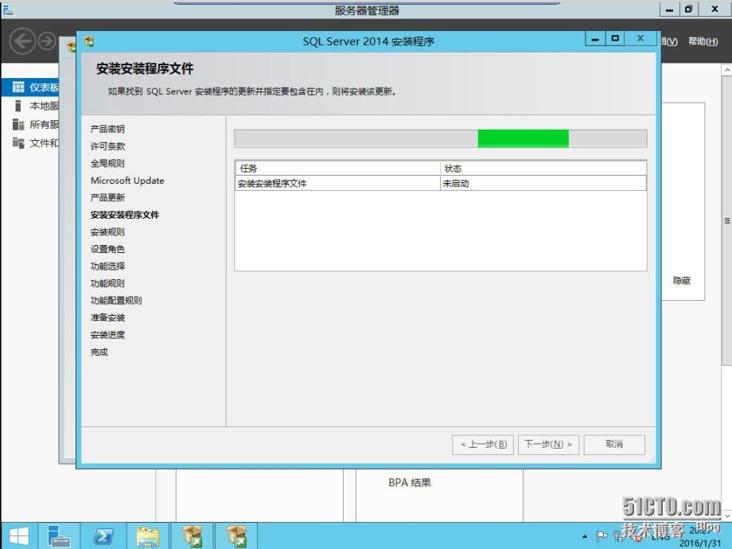This screenshot has height=549, width=732.
Task: Minimize the SQL Server 2014 setup window
Action: [595, 39]
